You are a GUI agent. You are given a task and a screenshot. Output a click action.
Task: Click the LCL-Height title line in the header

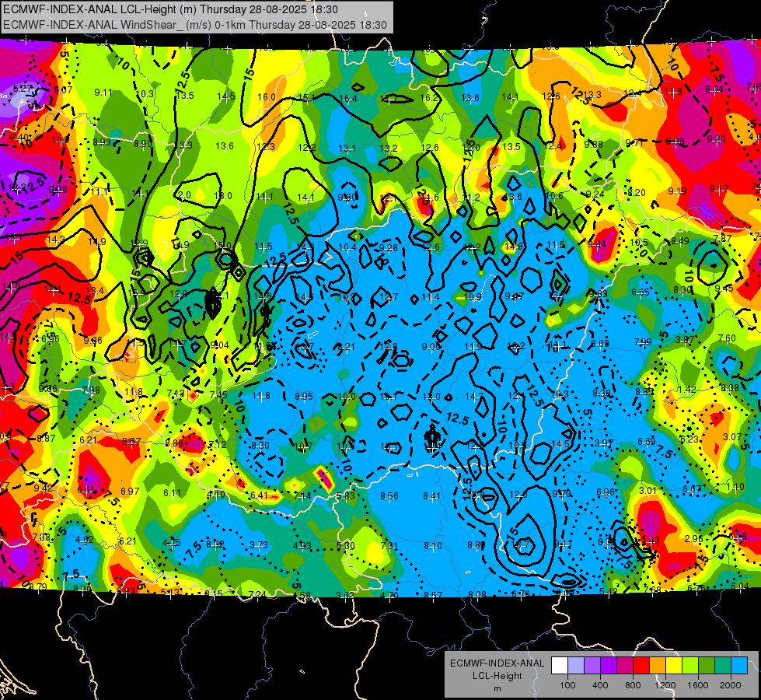170,9
